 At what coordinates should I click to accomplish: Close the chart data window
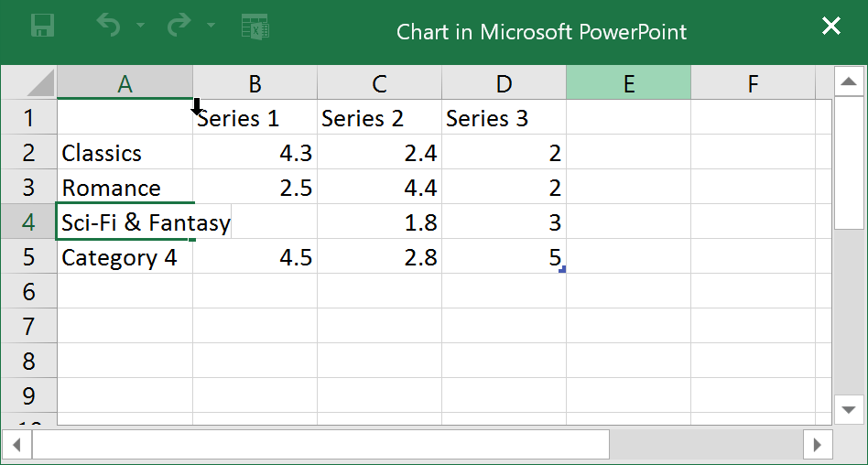click(x=831, y=26)
